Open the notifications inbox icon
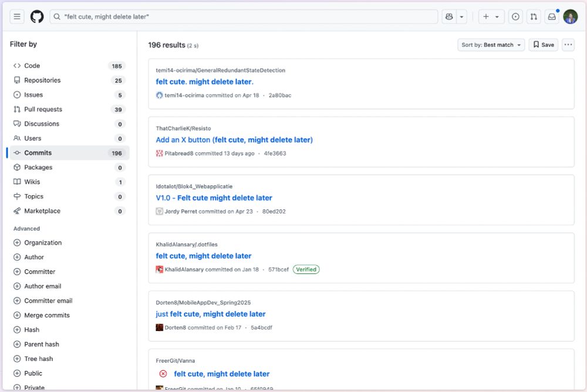The image size is (587, 392). tap(552, 16)
